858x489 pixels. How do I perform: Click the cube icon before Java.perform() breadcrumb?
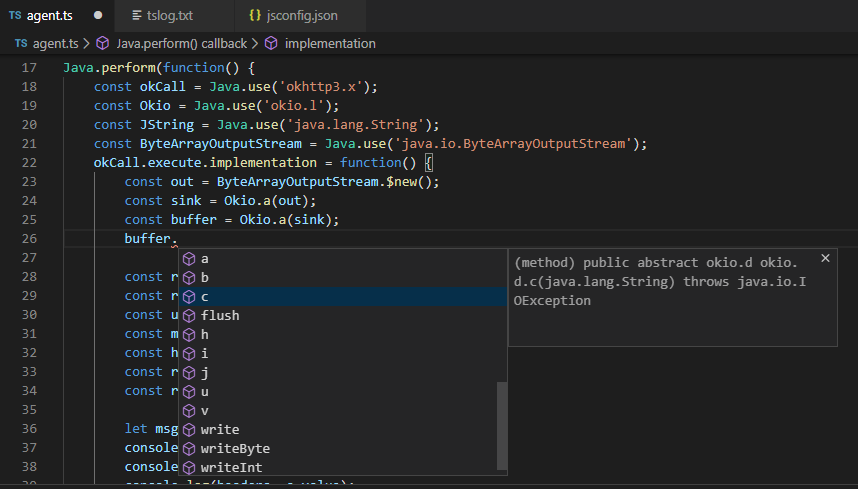pos(103,44)
